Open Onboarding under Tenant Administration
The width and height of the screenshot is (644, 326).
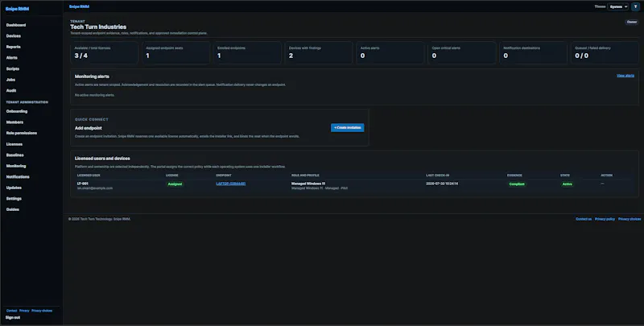[x=17, y=111]
